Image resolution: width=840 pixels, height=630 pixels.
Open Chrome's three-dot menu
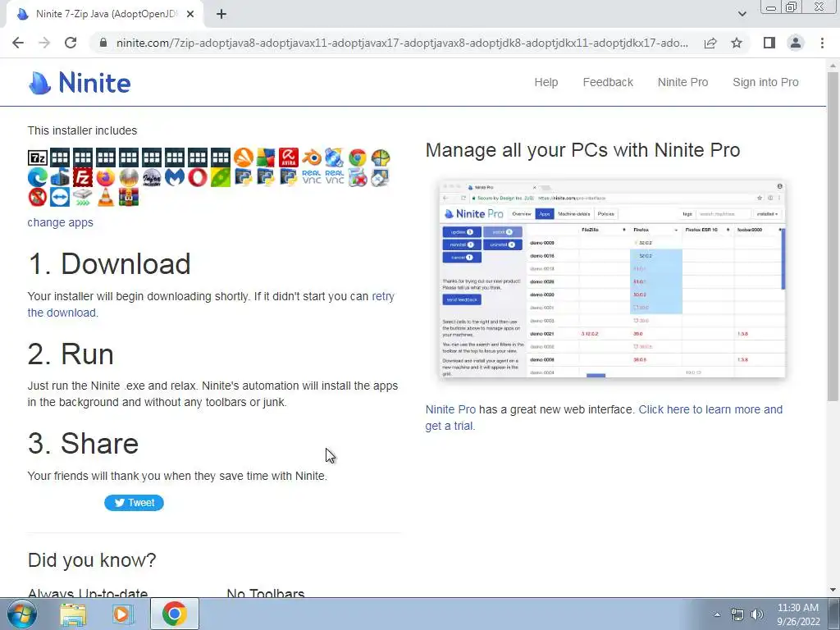[822, 43]
